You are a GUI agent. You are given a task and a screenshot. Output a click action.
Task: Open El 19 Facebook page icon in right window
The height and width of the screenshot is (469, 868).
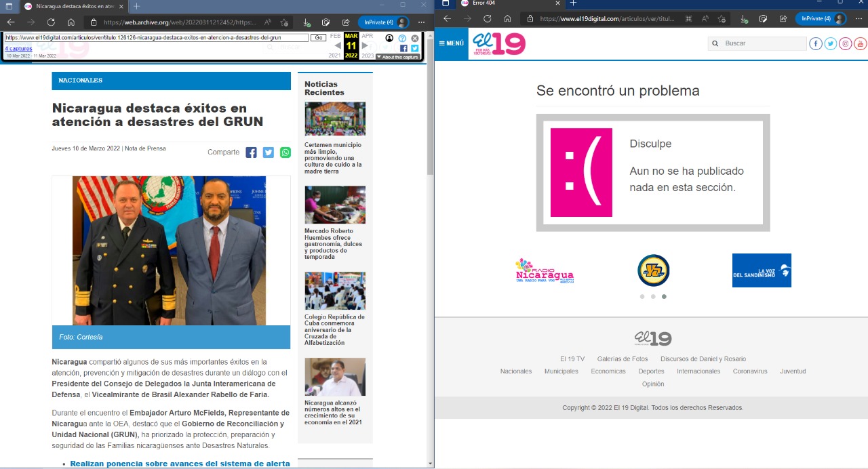tap(816, 43)
